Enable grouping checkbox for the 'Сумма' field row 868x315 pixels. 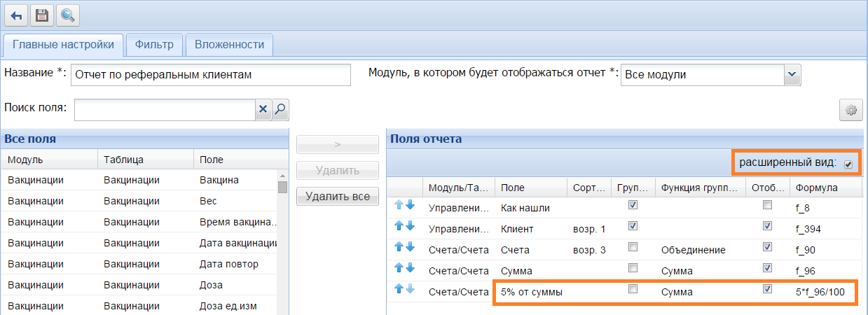pyautogui.click(x=633, y=268)
